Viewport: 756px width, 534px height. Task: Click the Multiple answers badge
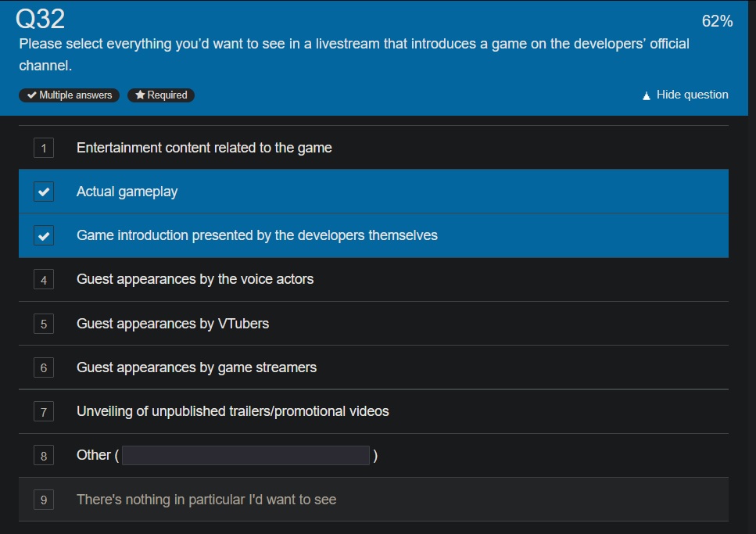tap(69, 95)
